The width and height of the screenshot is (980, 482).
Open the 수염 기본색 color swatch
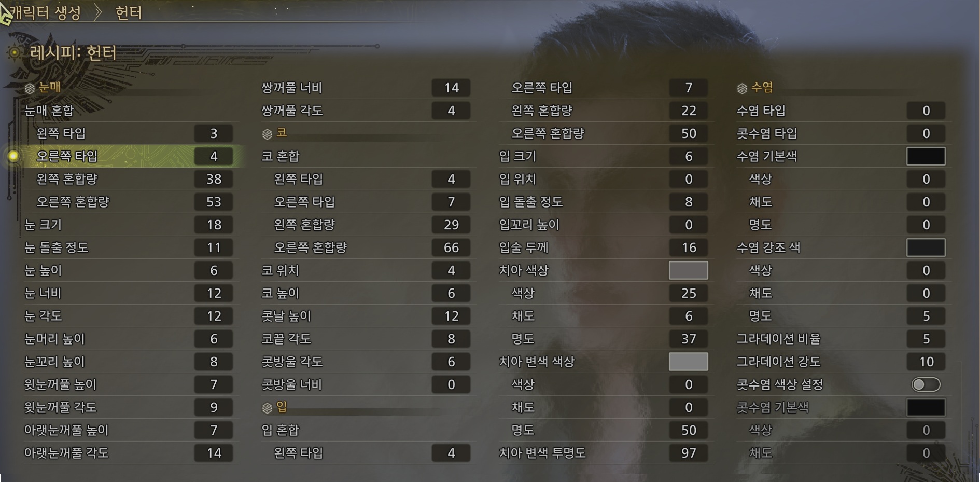click(x=926, y=156)
